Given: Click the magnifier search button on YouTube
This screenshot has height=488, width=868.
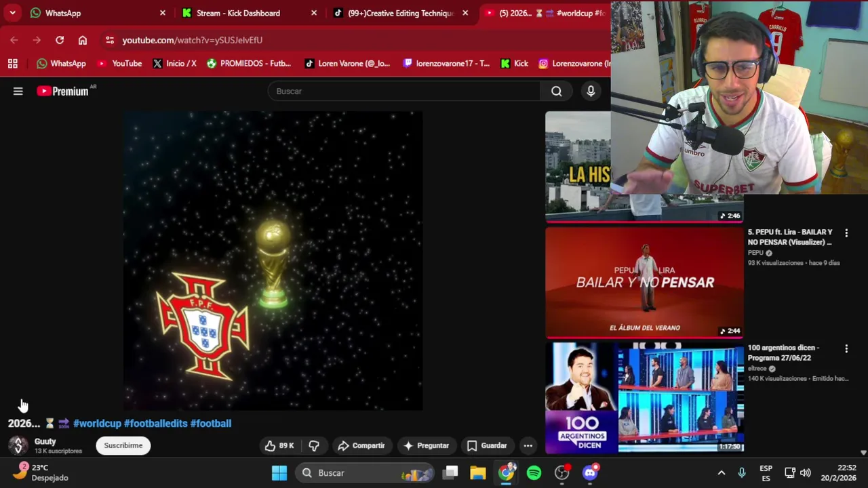Looking at the screenshot, I should pyautogui.click(x=557, y=91).
